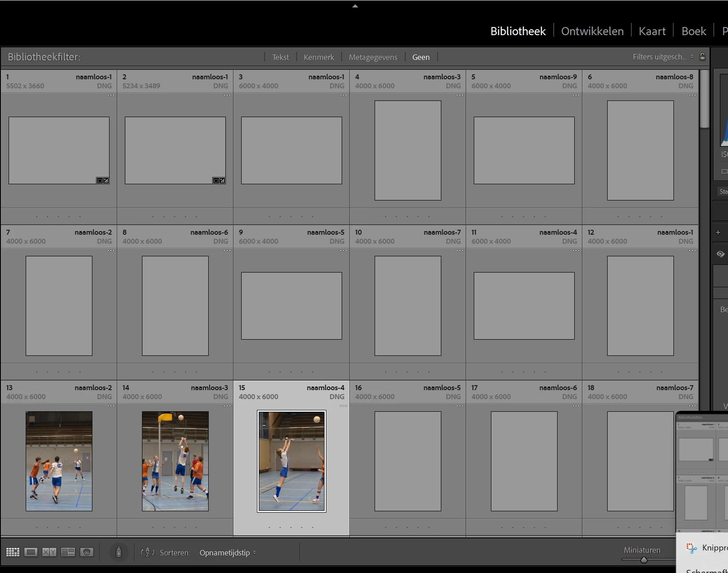Open ellipsis menu on photo 6 cell
728x573 pixels.
(x=692, y=95)
